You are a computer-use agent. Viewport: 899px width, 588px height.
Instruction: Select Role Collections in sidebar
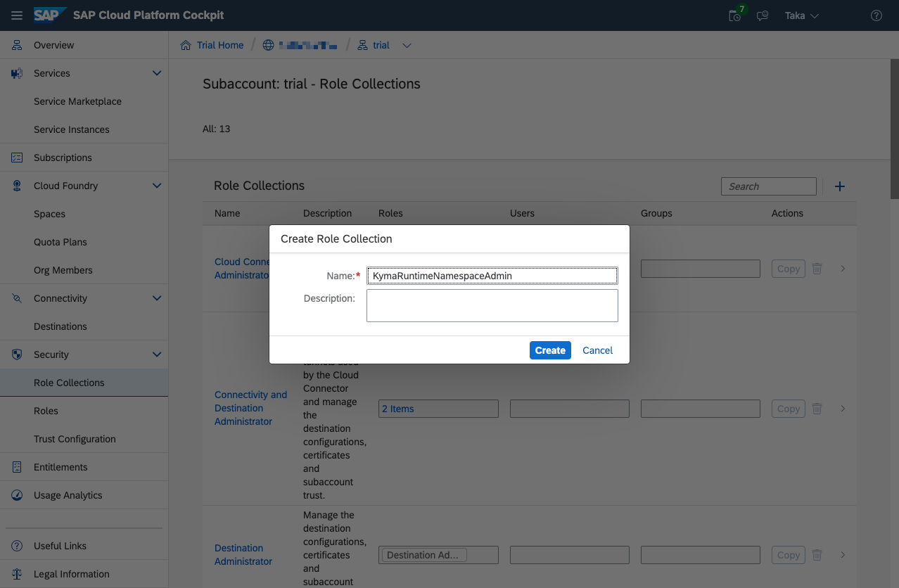click(x=84, y=383)
